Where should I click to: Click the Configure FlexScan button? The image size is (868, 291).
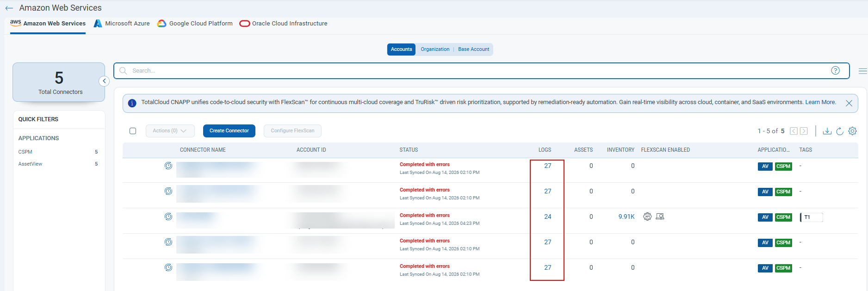click(292, 131)
